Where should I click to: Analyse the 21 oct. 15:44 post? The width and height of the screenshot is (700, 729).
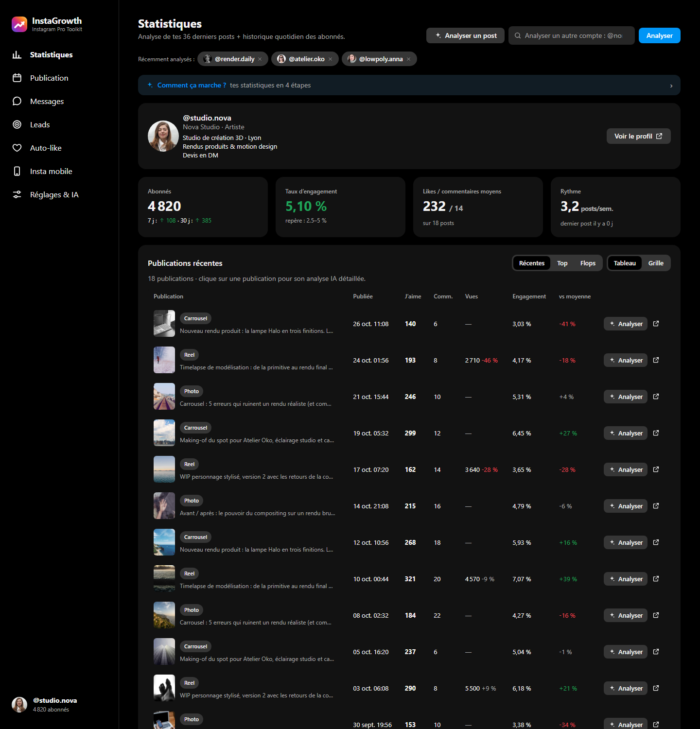point(626,397)
